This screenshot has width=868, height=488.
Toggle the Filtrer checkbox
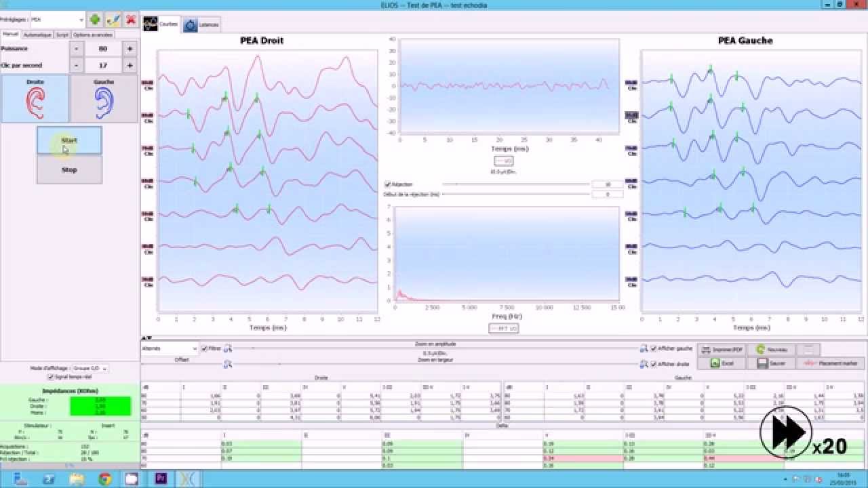pyautogui.click(x=205, y=348)
